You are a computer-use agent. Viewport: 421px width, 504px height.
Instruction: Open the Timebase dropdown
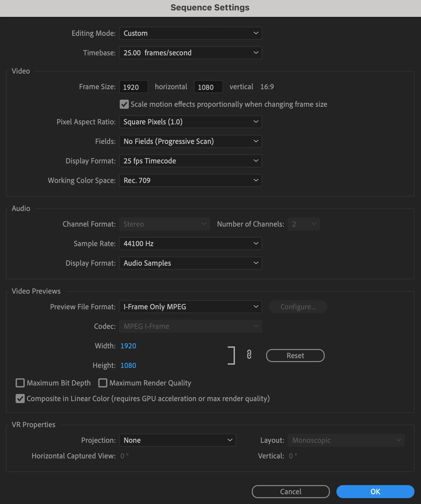pos(191,53)
